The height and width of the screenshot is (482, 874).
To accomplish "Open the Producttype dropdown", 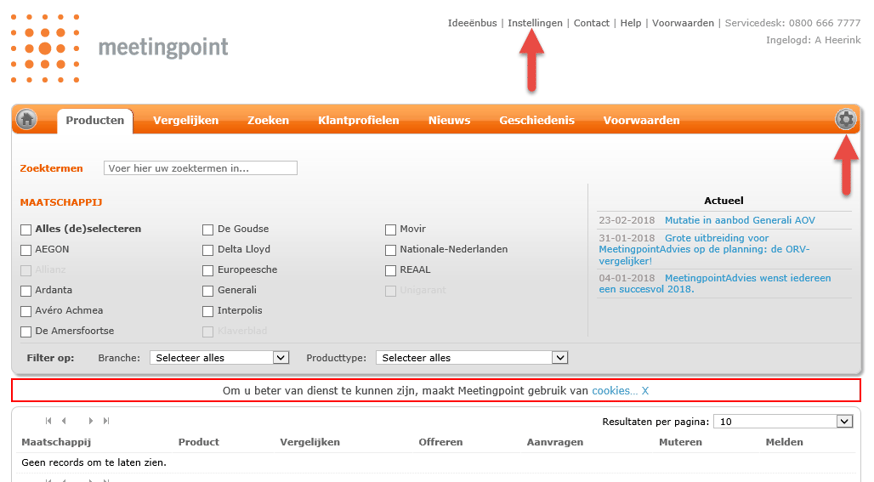I will (x=472, y=358).
